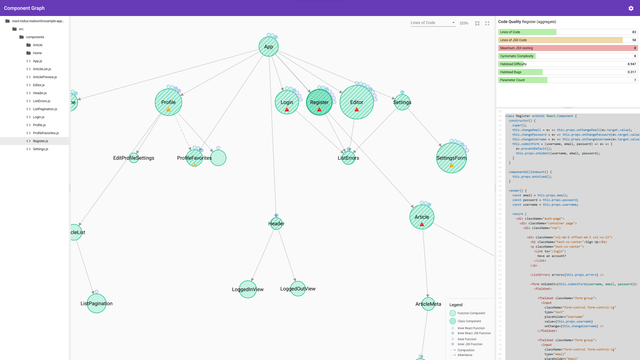The width and height of the screenshot is (640, 360).
Task: Click Class Component swatch in legend
Action: (452, 321)
